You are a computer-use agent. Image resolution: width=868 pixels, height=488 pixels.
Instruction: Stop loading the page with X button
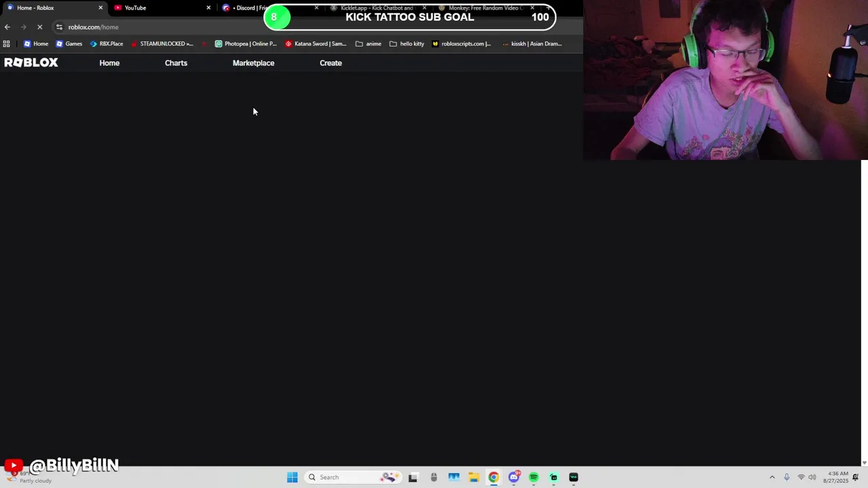point(40,27)
